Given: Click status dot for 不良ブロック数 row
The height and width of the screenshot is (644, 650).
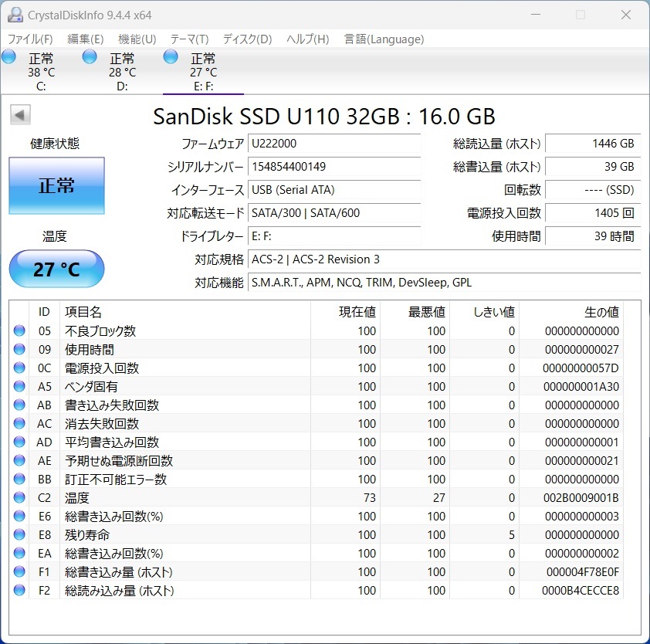Looking at the screenshot, I should pyautogui.click(x=19, y=330).
